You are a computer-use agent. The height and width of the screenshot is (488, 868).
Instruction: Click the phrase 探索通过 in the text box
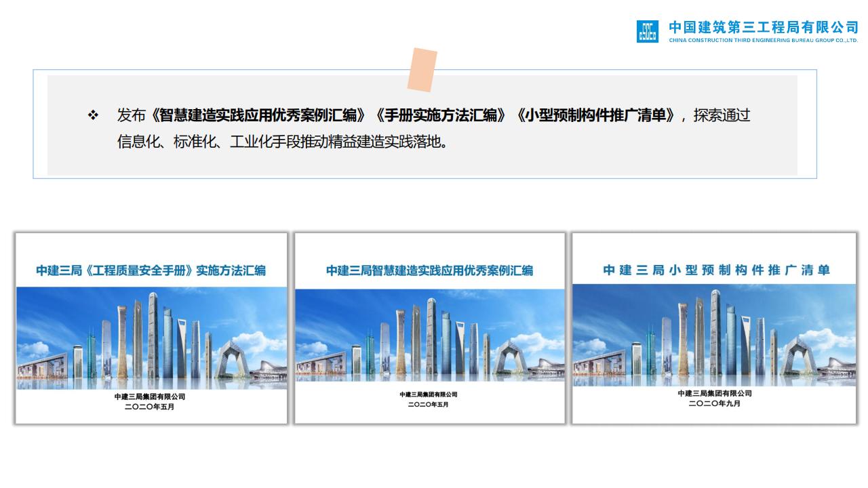pyautogui.click(x=722, y=115)
